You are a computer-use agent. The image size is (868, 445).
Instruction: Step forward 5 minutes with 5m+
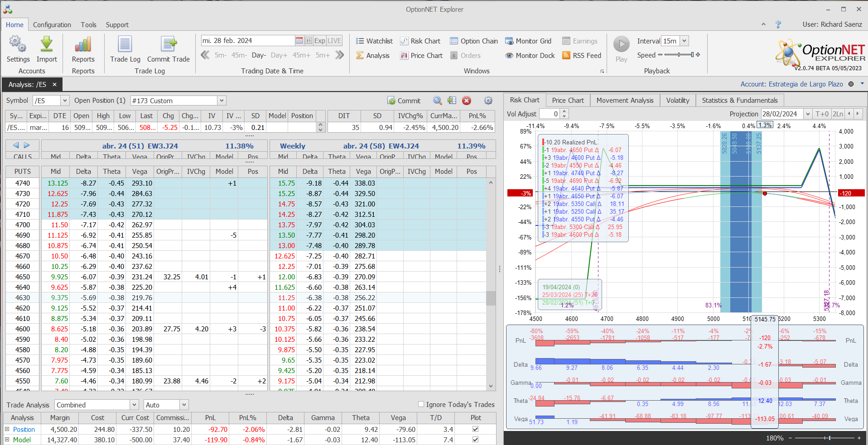[323, 55]
